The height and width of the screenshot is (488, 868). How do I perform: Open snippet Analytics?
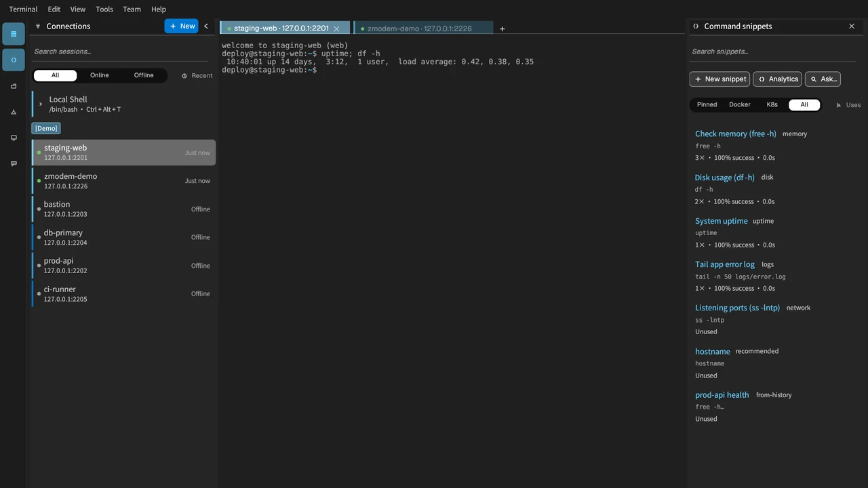tap(777, 79)
